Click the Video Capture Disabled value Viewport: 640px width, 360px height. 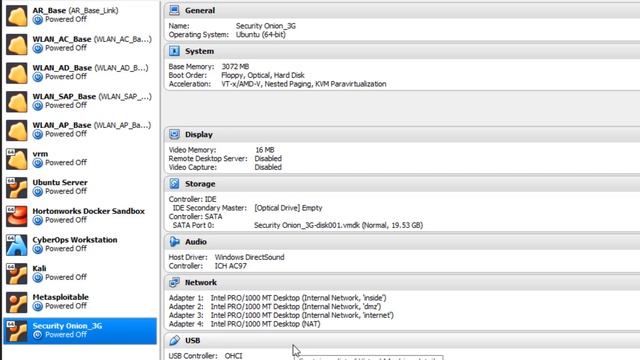[x=268, y=167]
